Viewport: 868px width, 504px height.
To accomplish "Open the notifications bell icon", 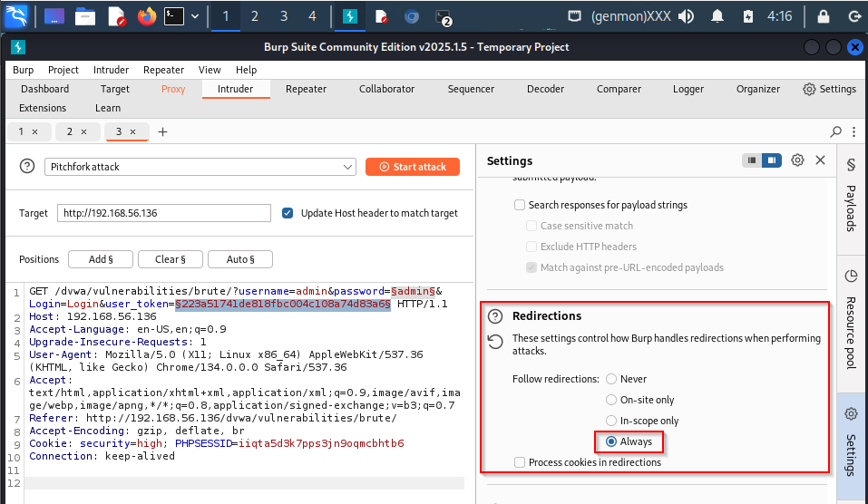I will pyautogui.click(x=717, y=16).
